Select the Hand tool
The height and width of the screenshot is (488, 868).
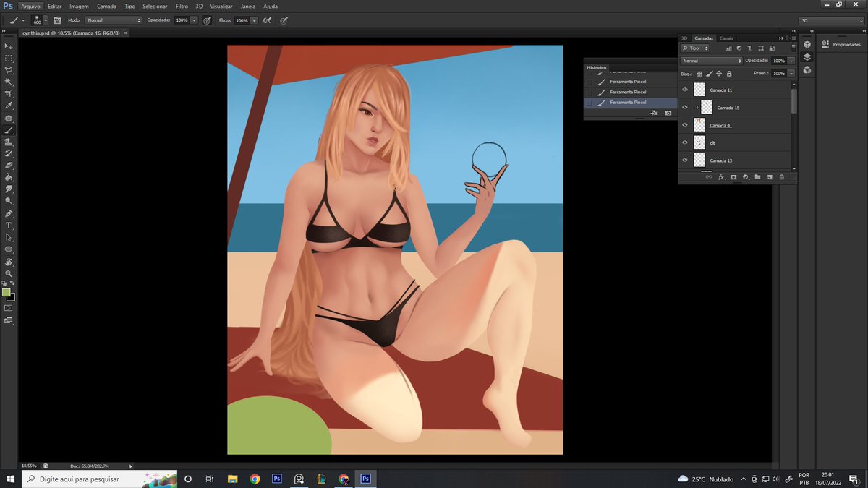pos(9,262)
